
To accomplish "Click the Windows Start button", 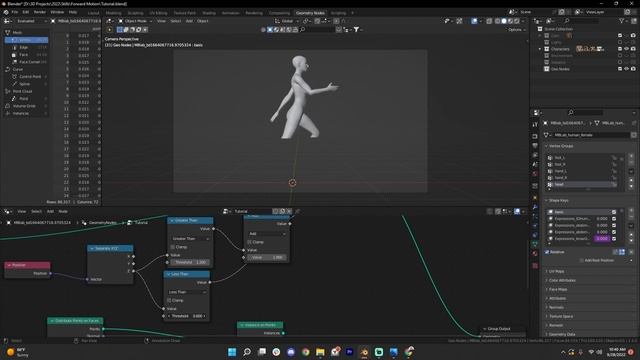I will (232, 352).
